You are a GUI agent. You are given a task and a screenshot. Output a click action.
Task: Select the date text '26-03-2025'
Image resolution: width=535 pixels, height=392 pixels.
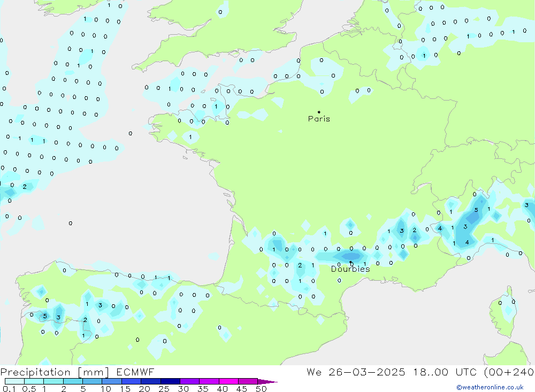click(367, 372)
